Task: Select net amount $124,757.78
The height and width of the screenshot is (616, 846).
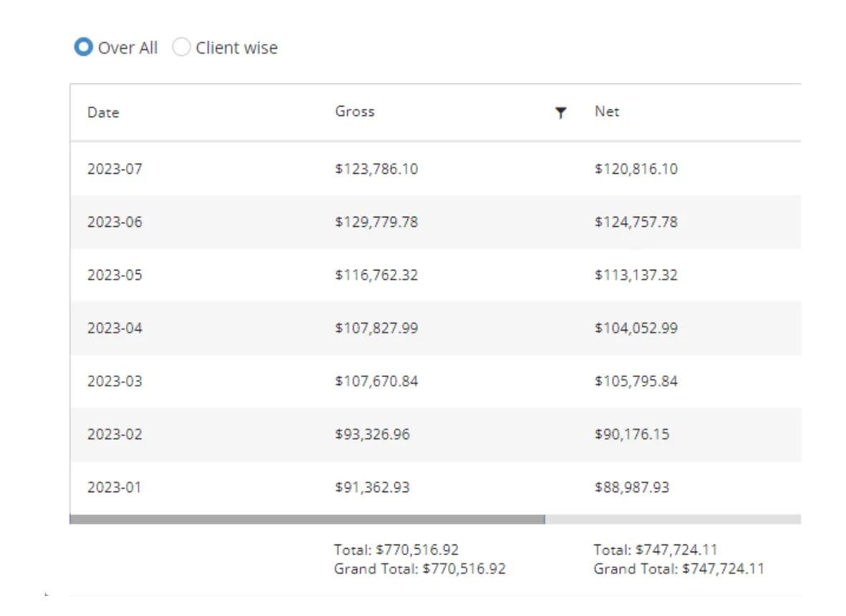Action: point(636,222)
